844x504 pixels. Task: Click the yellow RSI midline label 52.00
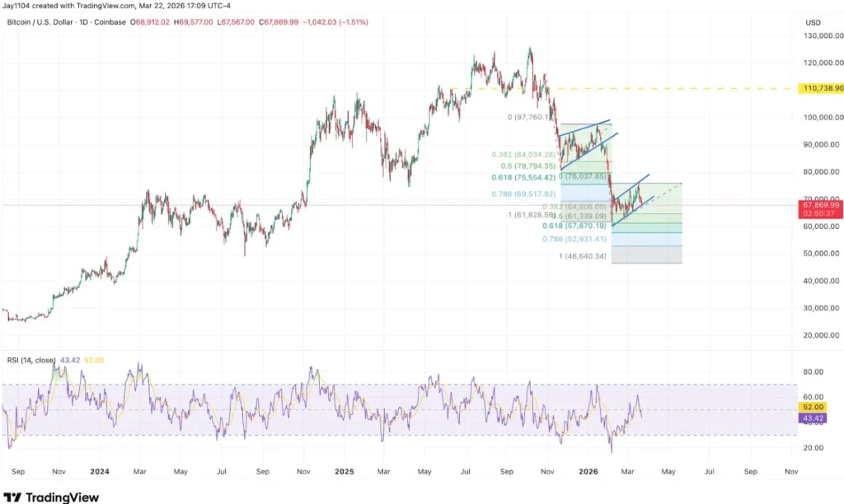(813, 406)
